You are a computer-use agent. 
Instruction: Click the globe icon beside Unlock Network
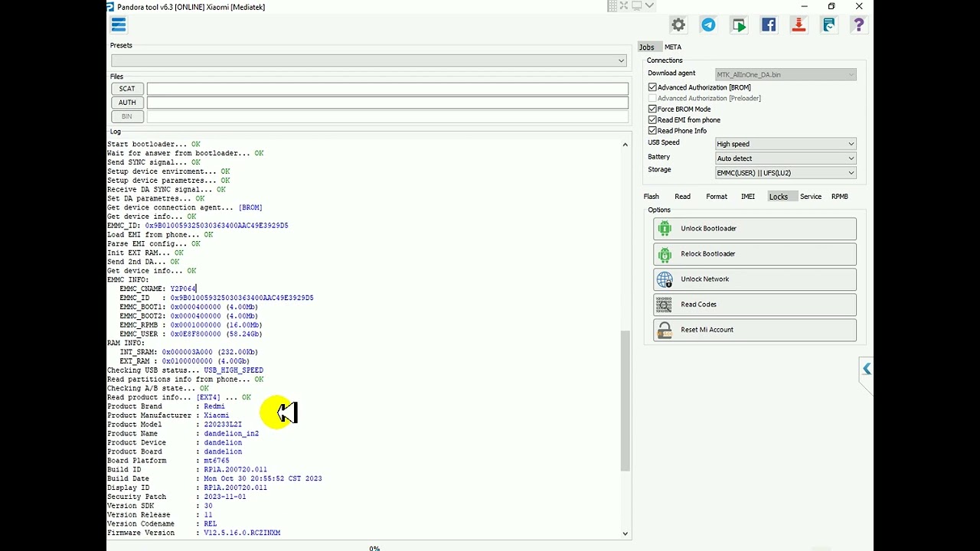point(665,279)
